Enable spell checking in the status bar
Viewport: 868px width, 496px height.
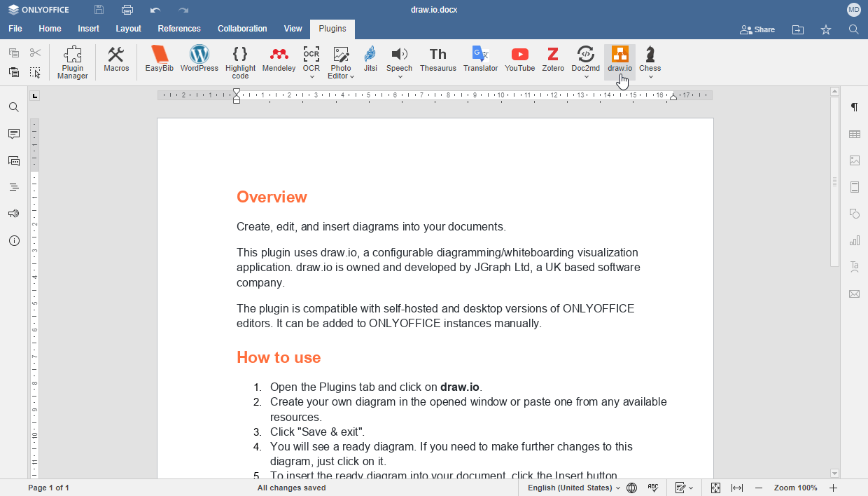point(653,488)
